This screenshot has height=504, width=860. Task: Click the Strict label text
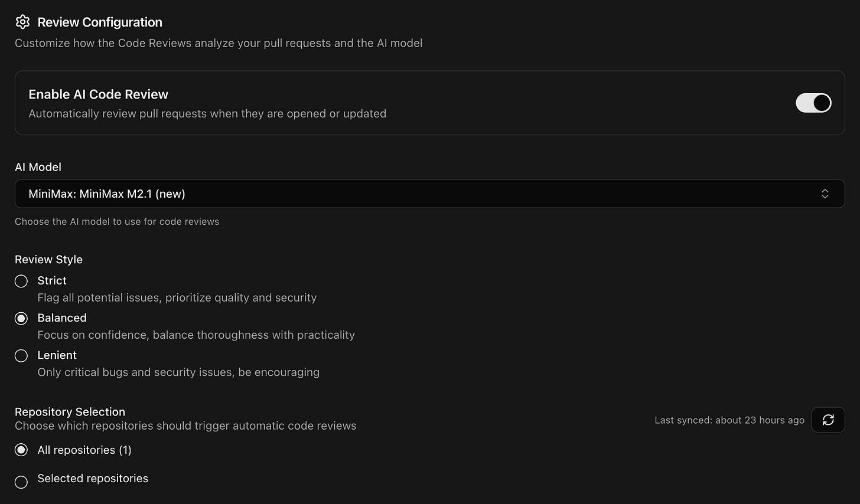[52, 280]
